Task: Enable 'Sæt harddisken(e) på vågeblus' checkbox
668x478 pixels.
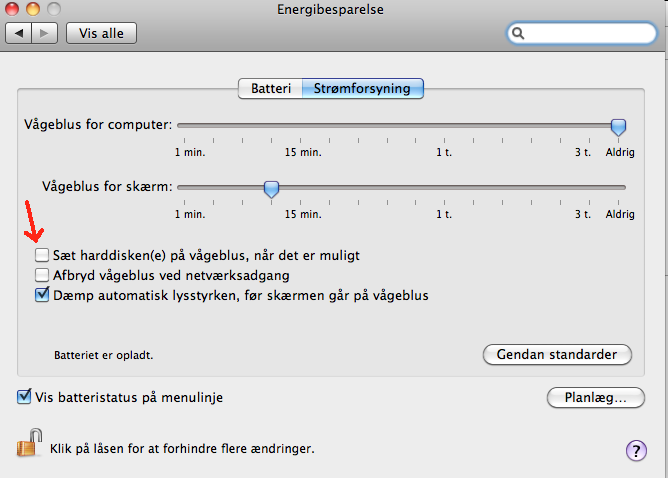Action: point(42,255)
